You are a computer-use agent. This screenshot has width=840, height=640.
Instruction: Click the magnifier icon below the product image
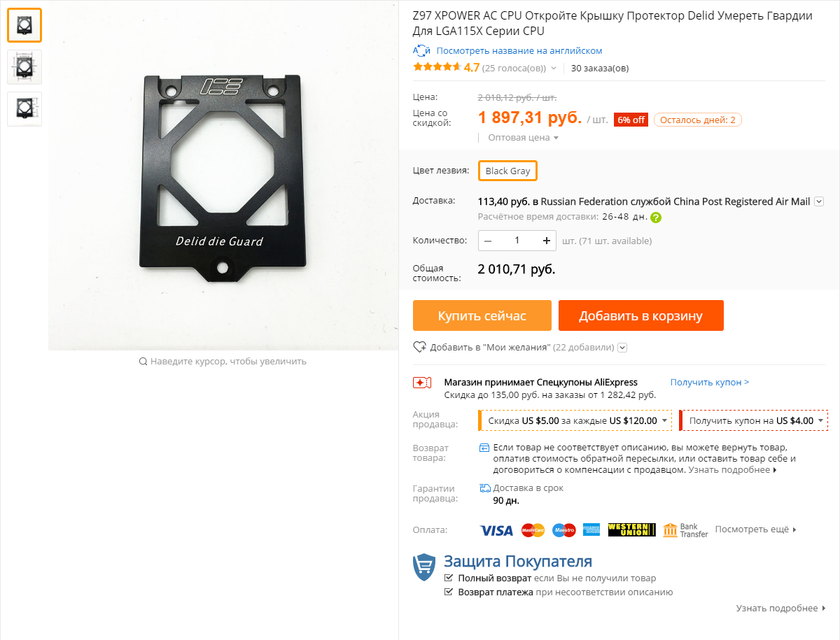click(x=143, y=362)
